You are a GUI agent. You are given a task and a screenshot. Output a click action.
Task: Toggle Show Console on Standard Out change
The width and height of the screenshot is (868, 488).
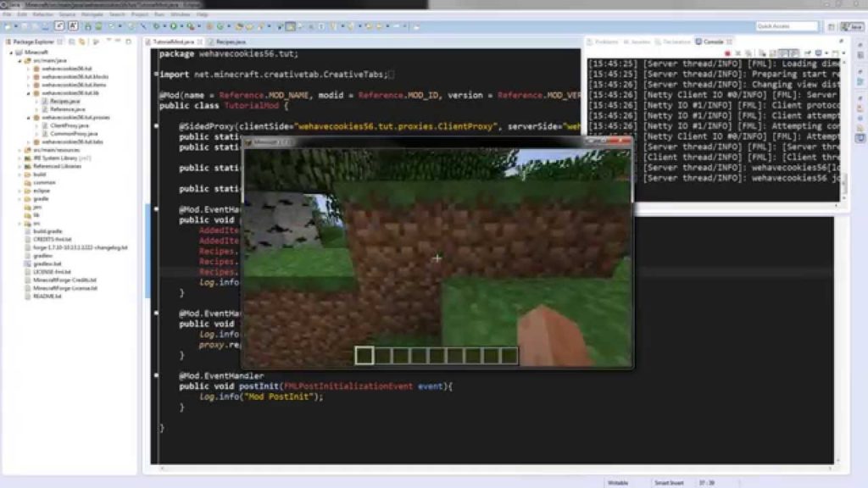click(x=783, y=53)
